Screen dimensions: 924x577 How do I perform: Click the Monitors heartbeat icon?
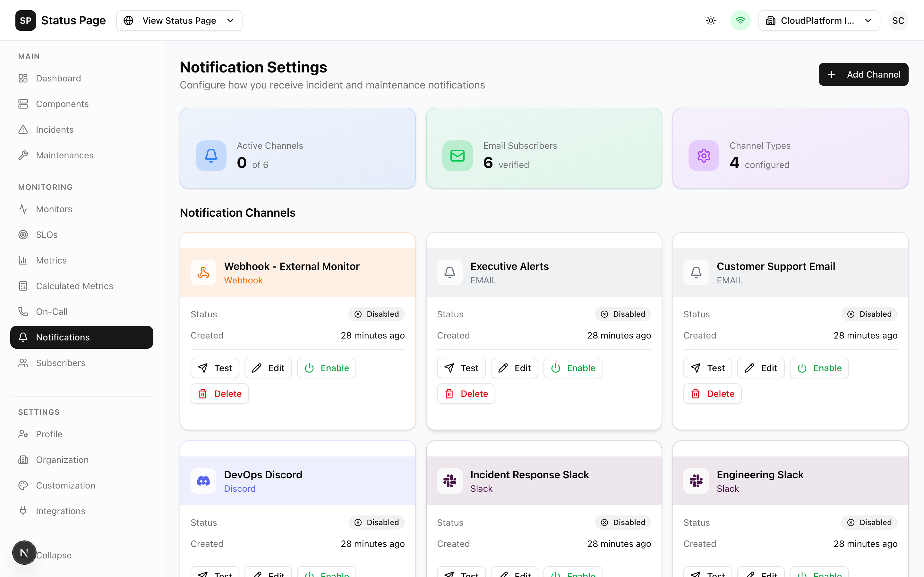pos(23,209)
